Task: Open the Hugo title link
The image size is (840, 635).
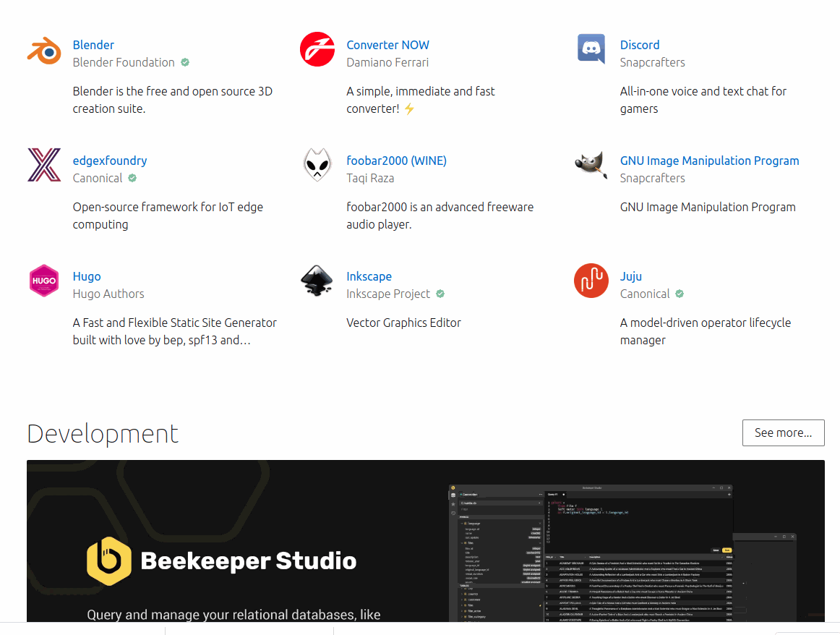Action: point(87,276)
